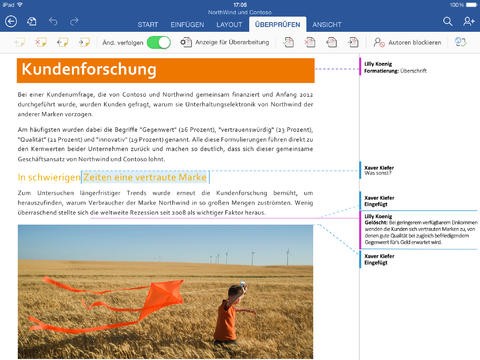Open Xaver Kiefer's 'Was sonst?' comment
The height and width of the screenshot is (360, 480).
[x=378, y=170]
